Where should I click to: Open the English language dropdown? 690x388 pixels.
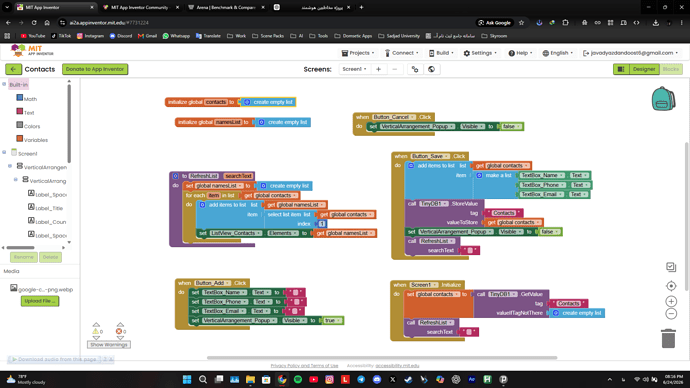[558, 53]
